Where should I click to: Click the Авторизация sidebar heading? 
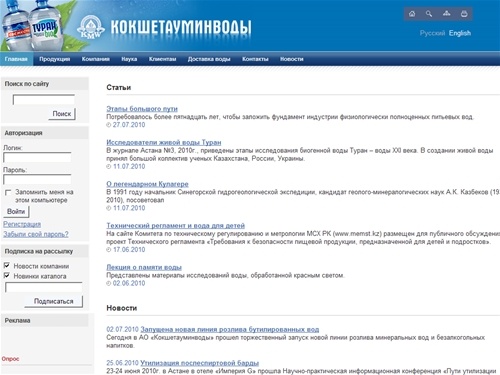coord(23,133)
